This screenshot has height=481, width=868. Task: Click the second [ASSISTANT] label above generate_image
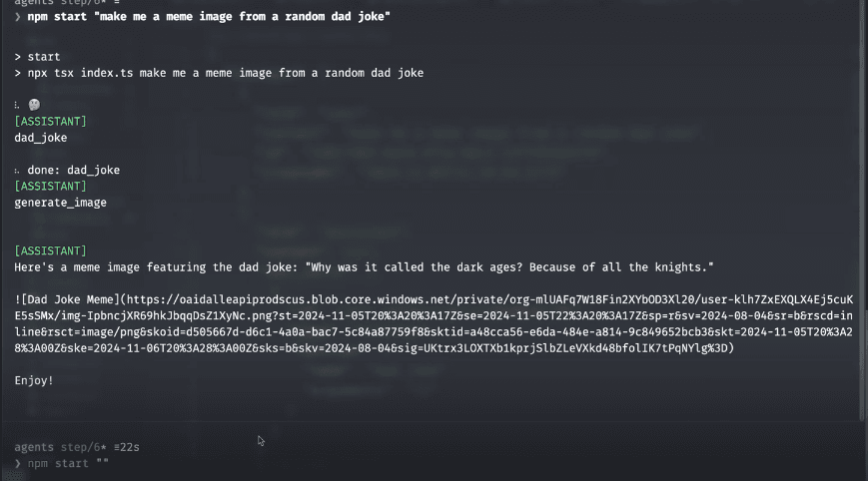click(x=50, y=186)
